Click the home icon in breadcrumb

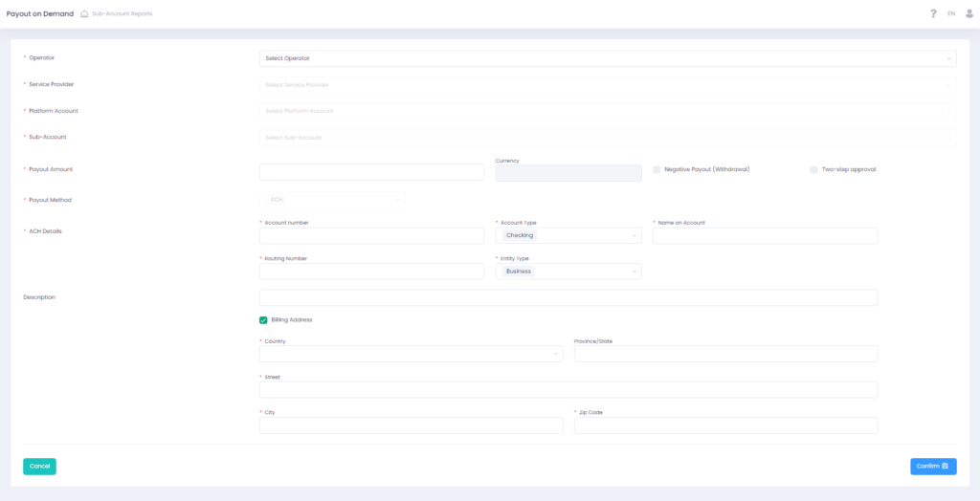84,13
